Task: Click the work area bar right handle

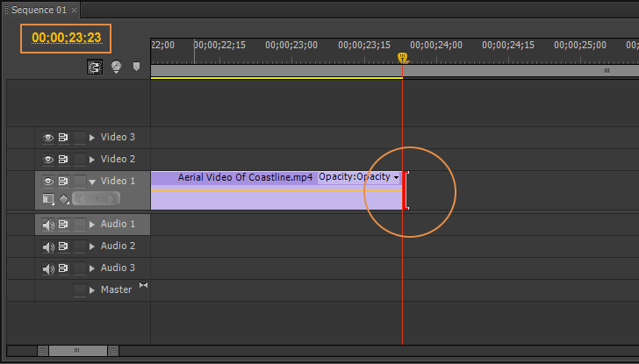Action: coord(607,71)
